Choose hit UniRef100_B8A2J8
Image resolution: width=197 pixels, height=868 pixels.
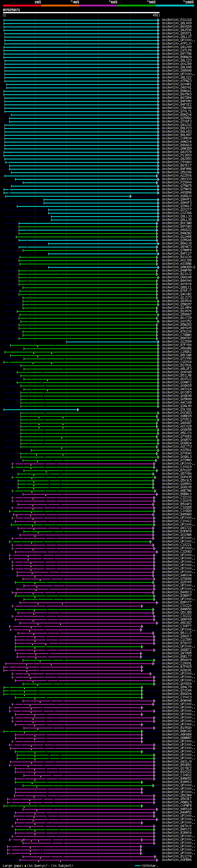click(x=177, y=244)
